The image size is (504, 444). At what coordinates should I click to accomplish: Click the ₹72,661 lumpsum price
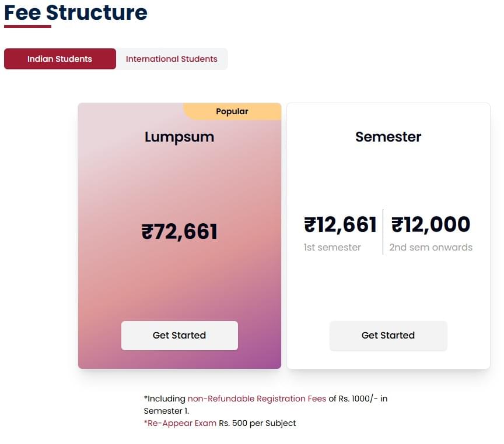(x=179, y=231)
